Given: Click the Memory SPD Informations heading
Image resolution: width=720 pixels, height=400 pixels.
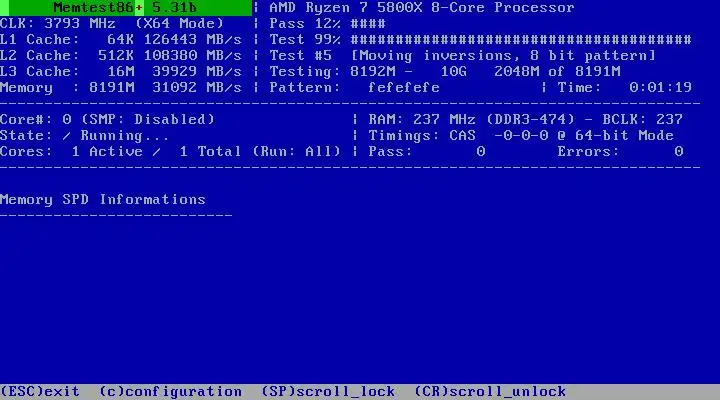Looking at the screenshot, I should click(103, 200).
